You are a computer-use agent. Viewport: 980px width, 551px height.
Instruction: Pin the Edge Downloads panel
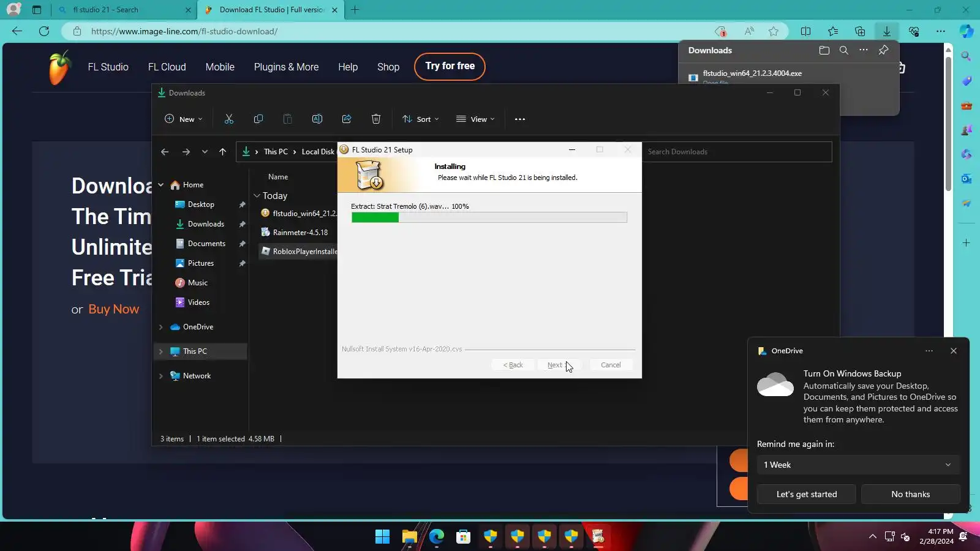[883, 50]
